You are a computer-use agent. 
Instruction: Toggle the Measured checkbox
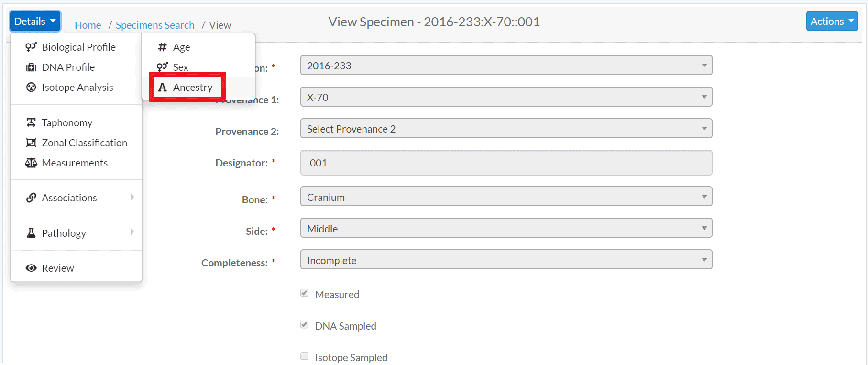tap(304, 293)
